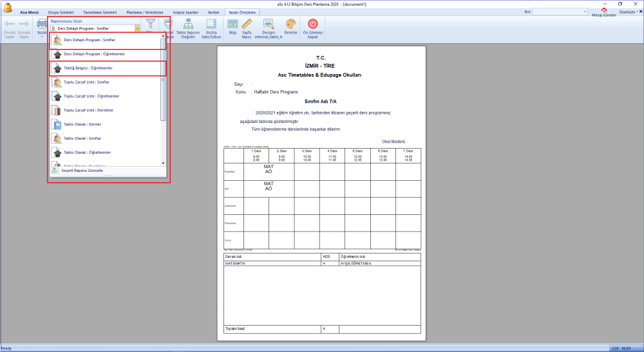Open the Filtre funnel tool
Screen dimensions: 644x352
[151, 24]
